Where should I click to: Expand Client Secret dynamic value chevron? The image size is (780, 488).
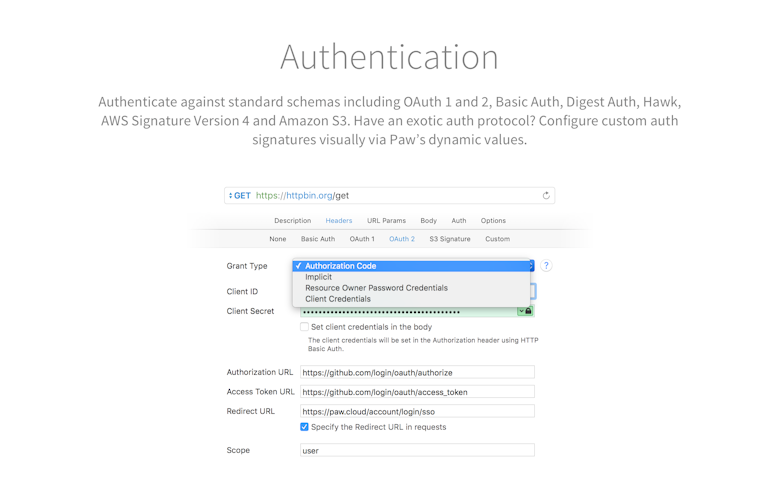click(x=521, y=311)
